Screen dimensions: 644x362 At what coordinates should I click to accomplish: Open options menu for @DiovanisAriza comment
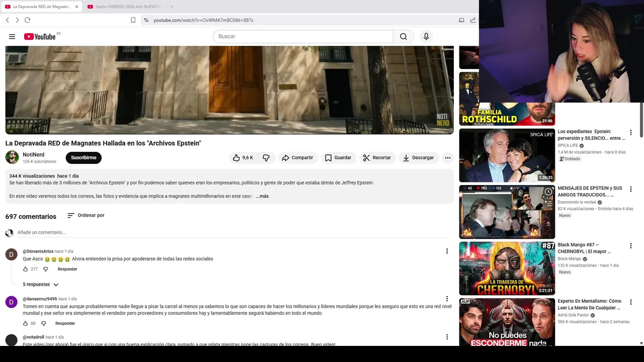447,251
